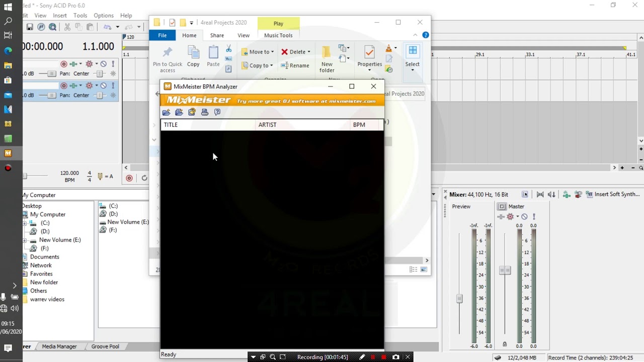This screenshot has height=362, width=644.
Task: Click Pin to Quick access in Explorer
Action: coord(168,59)
